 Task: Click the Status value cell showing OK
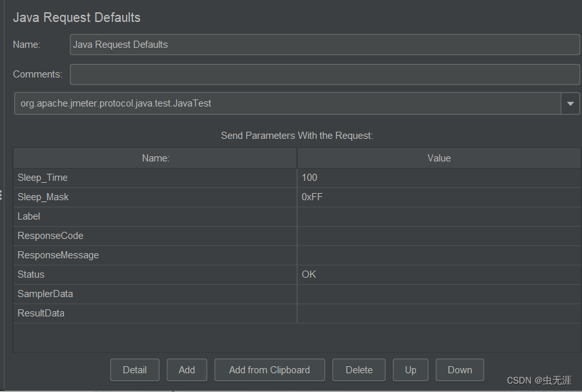point(438,274)
